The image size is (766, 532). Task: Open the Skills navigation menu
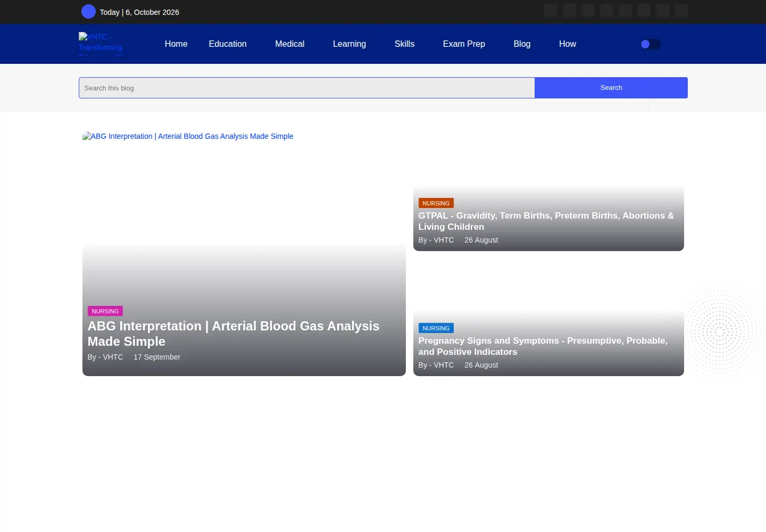coord(404,44)
